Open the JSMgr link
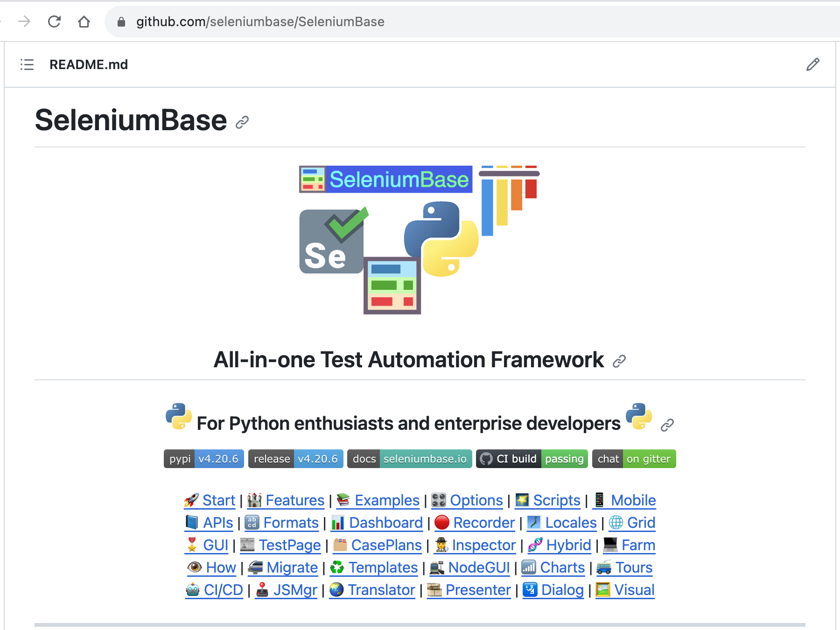This screenshot has height=630, width=840. tap(286, 590)
